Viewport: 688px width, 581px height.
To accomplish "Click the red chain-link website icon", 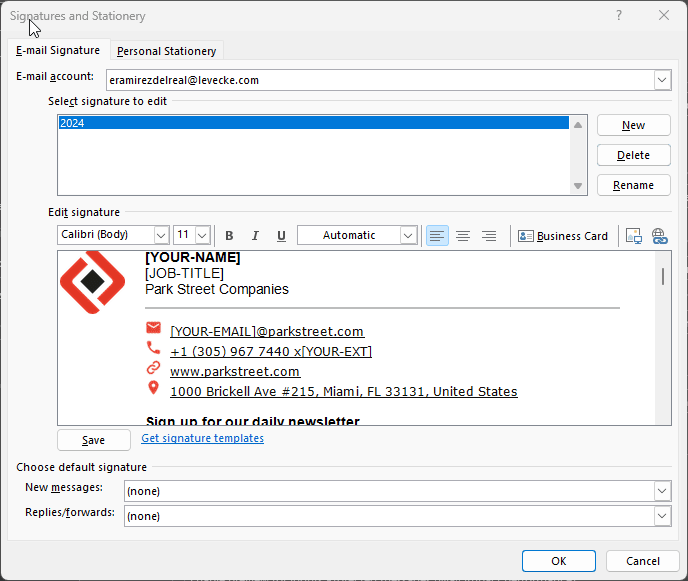I will click(153, 368).
